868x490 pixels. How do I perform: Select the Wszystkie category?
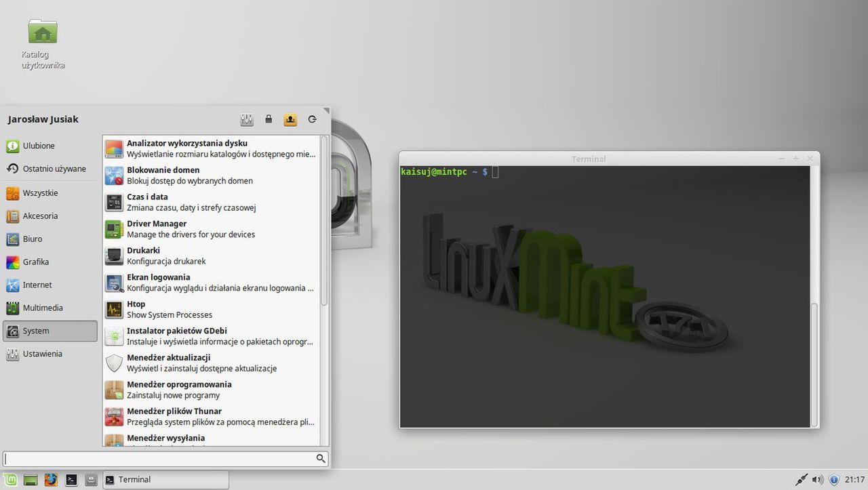tap(50, 193)
